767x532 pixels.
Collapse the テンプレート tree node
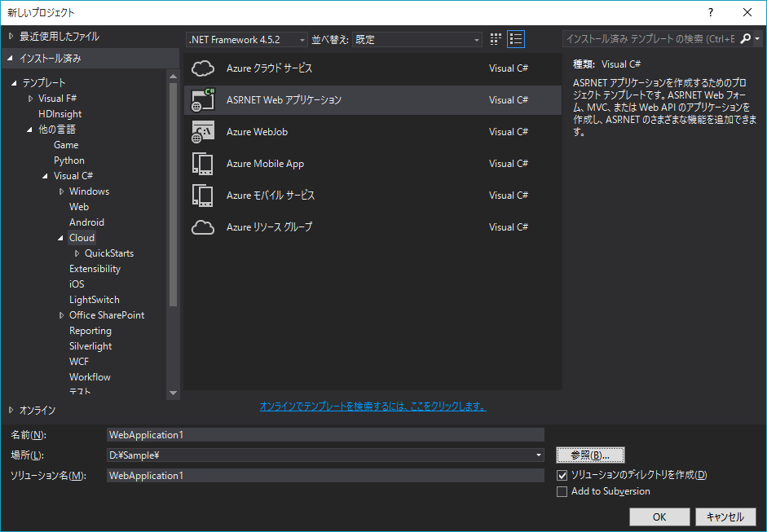tap(14, 83)
